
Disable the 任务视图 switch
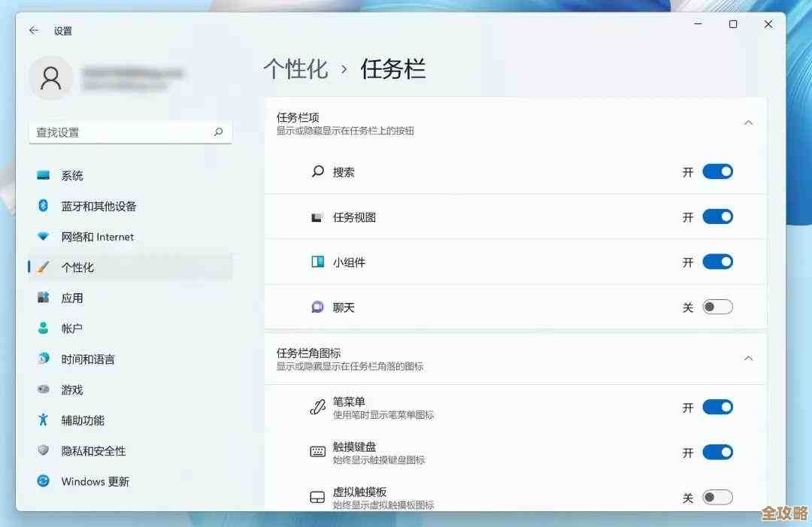click(717, 217)
